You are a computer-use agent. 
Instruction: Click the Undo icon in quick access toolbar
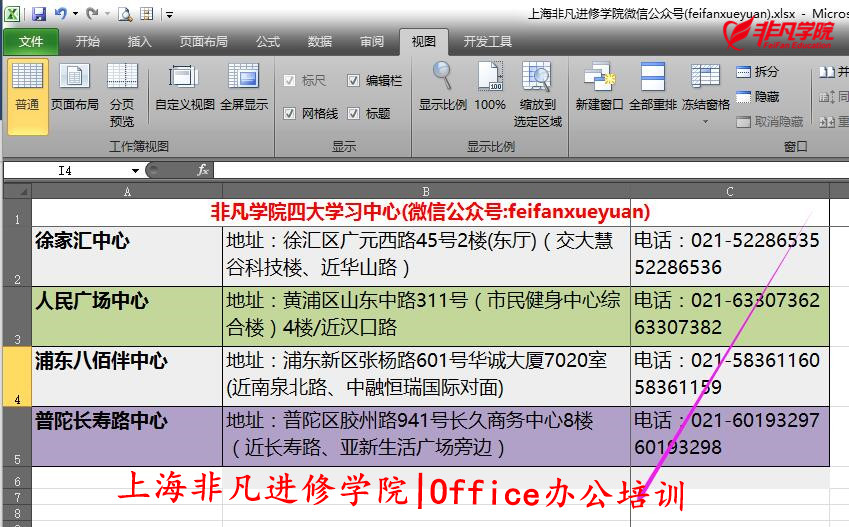61,14
